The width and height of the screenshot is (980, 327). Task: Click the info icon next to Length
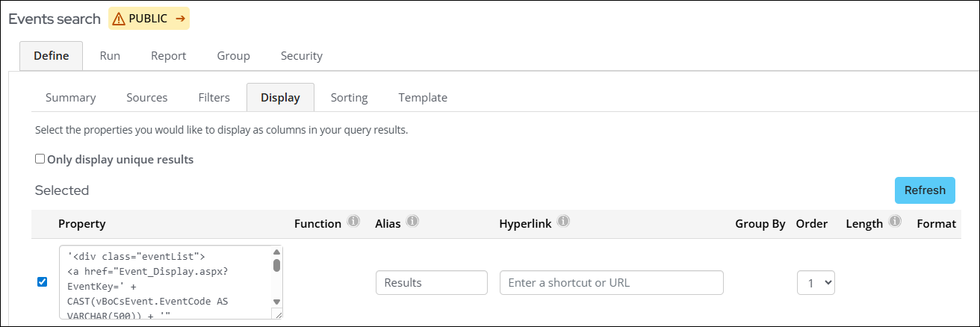coord(895,222)
